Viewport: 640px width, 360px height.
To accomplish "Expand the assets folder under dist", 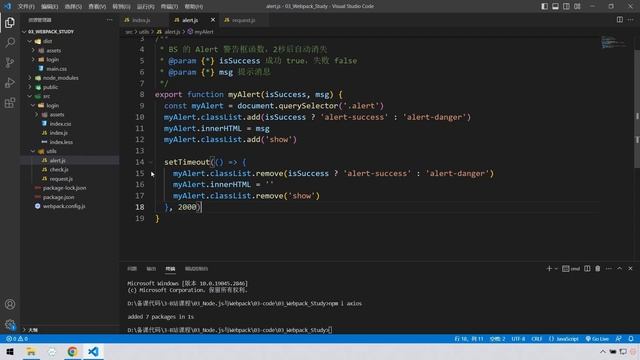I will 33,50.
